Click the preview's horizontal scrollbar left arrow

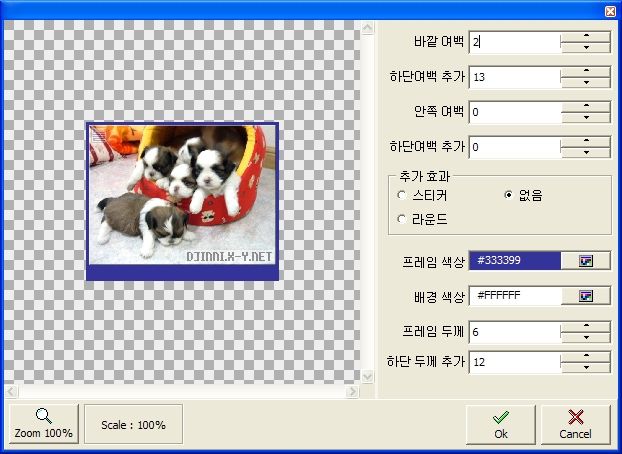11,392
